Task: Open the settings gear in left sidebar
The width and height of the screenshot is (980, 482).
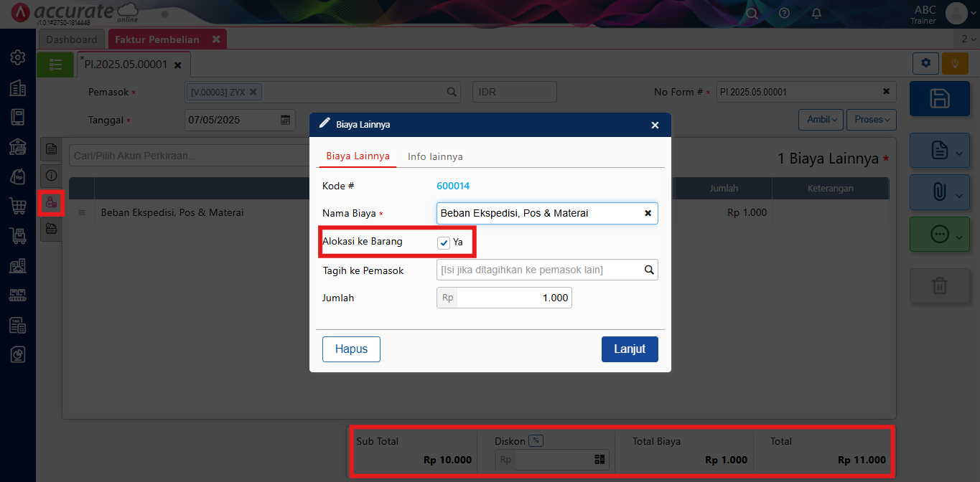Action: (18, 57)
